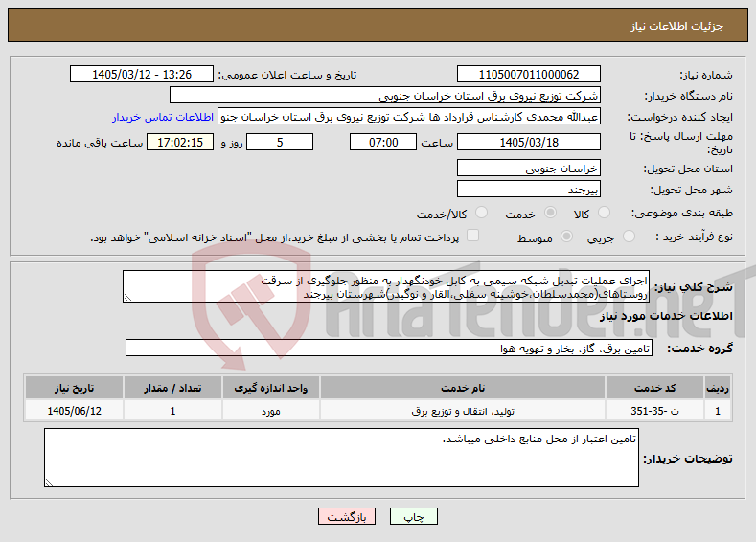The height and width of the screenshot is (542, 756).
Task: Select the کالا/خدمت radio button
Action: 481,213
